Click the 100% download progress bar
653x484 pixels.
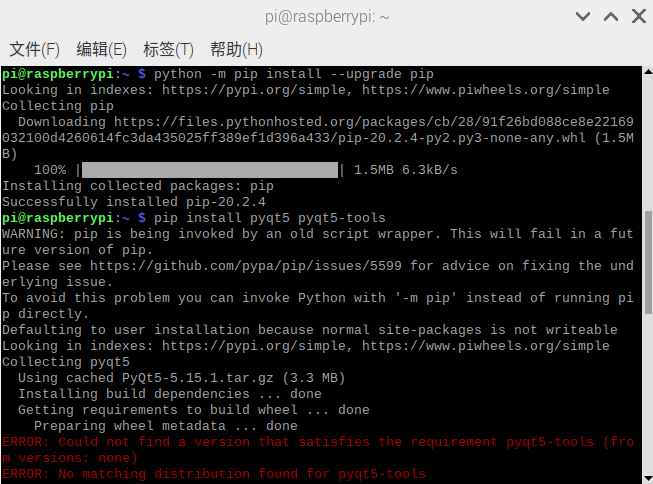[209, 170]
